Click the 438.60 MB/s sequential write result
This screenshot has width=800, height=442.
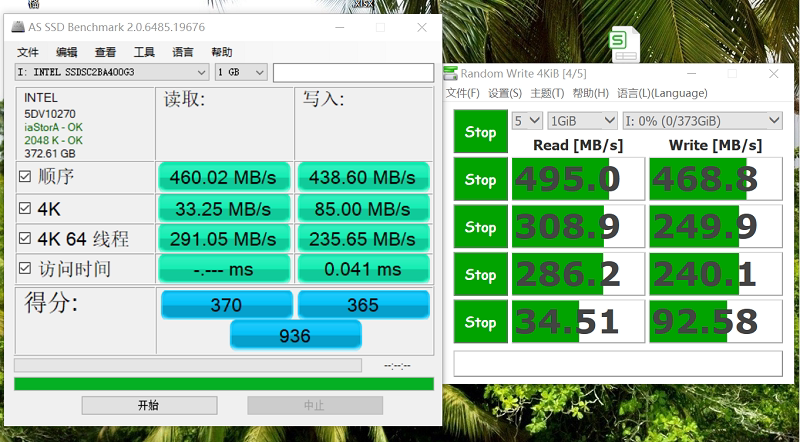(x=363, y=177)
